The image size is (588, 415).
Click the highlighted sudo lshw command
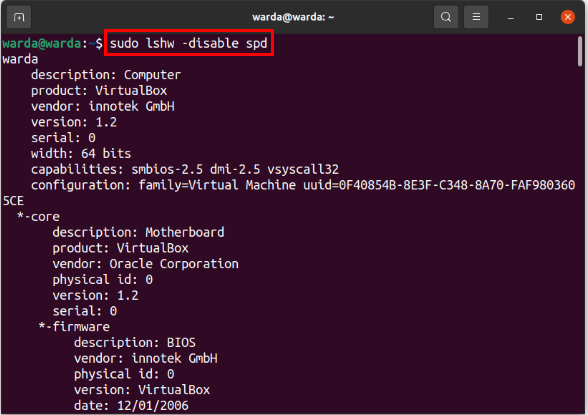click(x=189, y=43)
